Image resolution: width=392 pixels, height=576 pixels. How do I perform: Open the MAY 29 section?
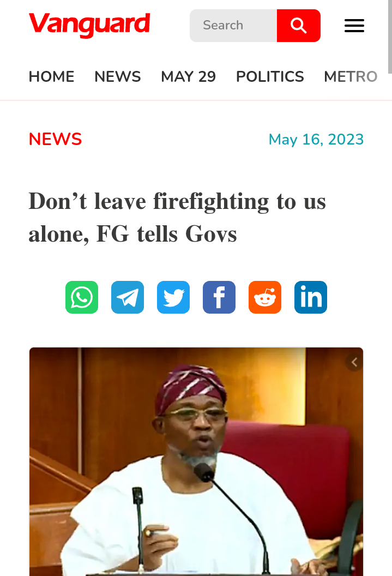pyautogui.click(x=188, y=77)
